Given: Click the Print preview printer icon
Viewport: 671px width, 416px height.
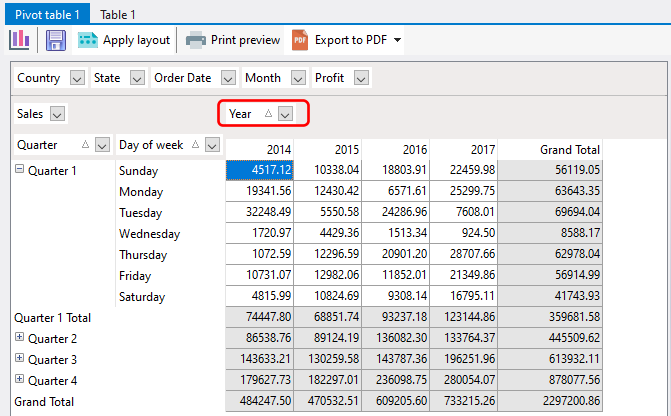Looking at the screenshot, I should point(196,40).
